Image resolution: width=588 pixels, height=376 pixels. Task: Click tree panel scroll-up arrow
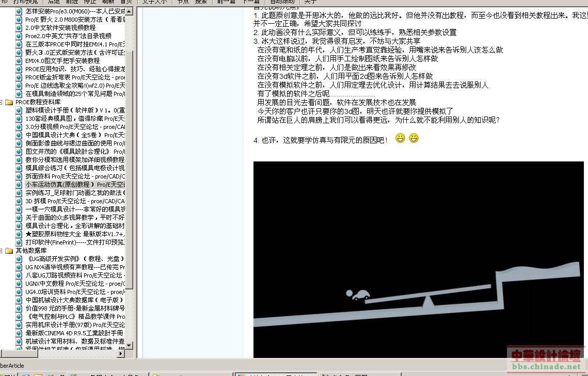[x=129, y=11]
